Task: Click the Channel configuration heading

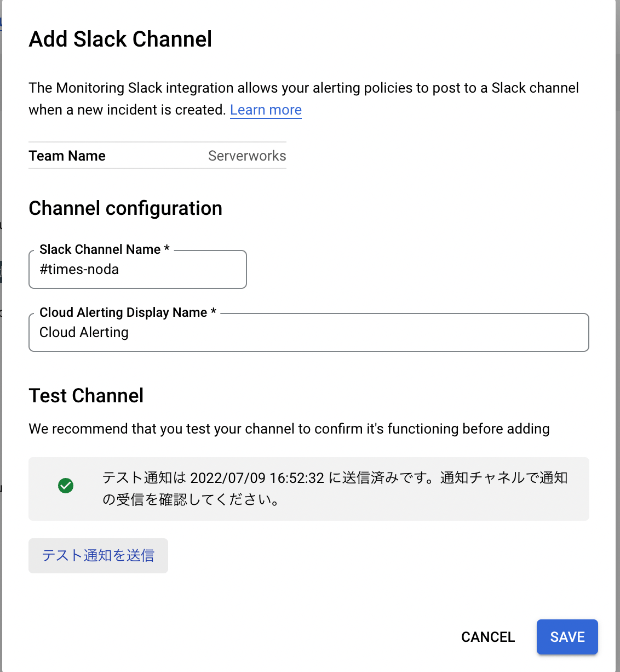Action: coord(125,208)
